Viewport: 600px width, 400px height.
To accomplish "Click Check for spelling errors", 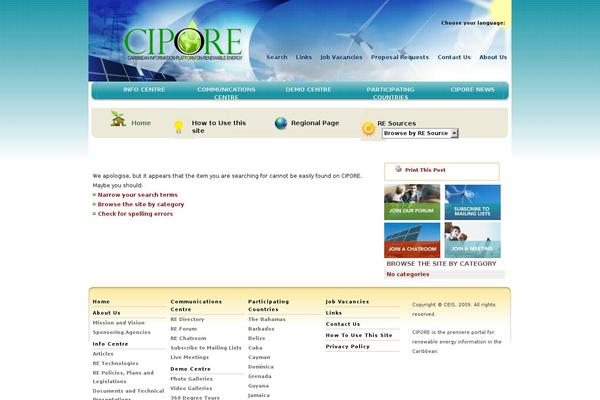I will (135, 214).
